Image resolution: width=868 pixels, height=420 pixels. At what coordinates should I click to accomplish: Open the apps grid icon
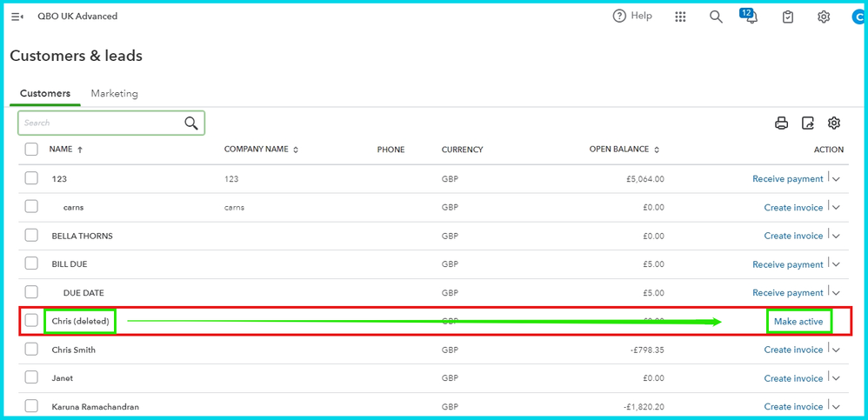coord(680,17)
